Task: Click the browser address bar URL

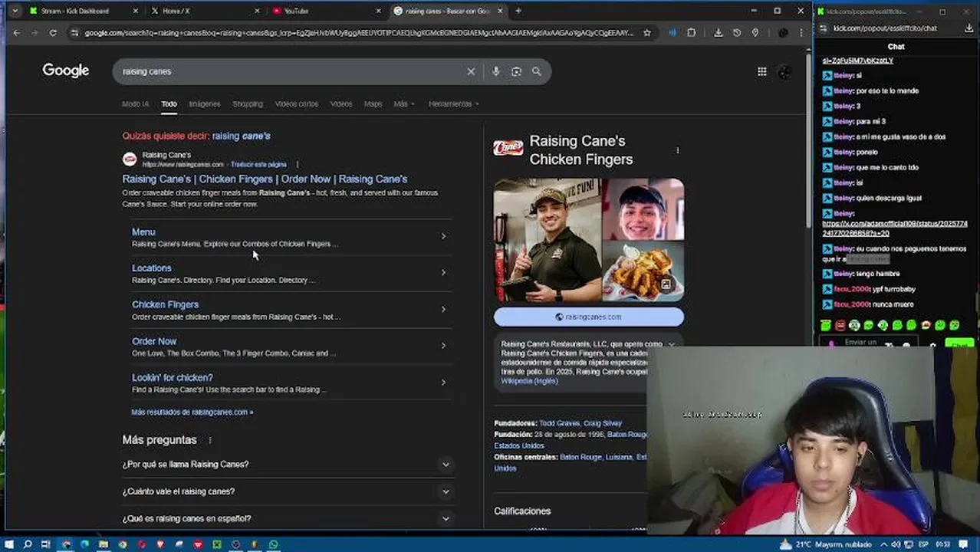Action: (359, 32)
